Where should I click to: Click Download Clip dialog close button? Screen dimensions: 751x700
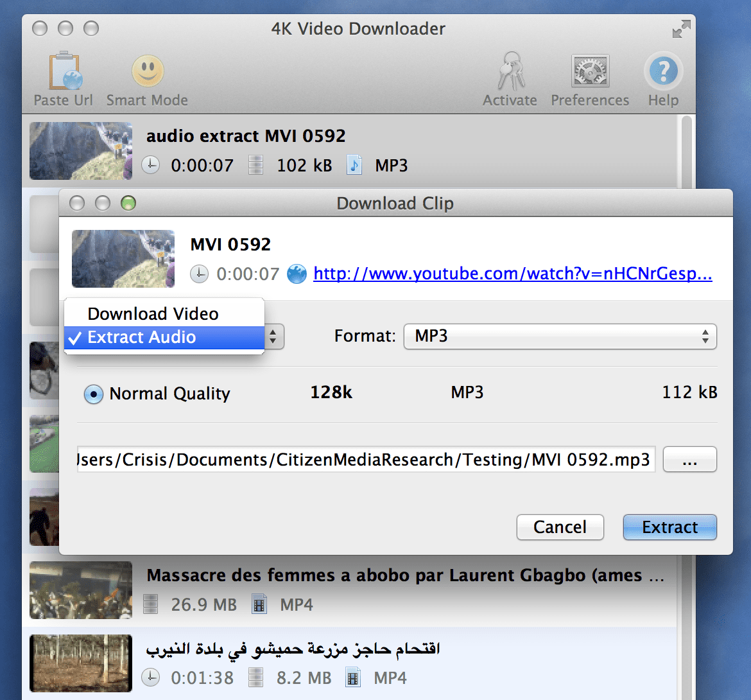click(76, 203)
